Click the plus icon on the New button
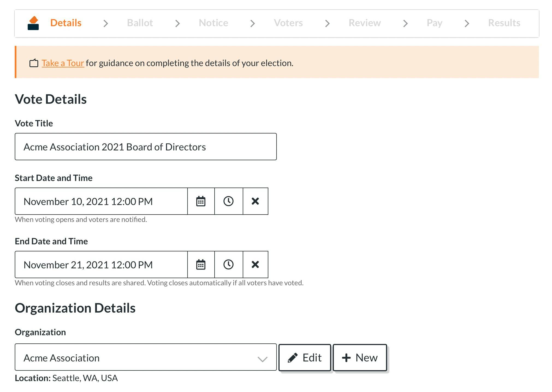Image resolution: width=552 pixels, height=392 pixels. pos(346,357)
